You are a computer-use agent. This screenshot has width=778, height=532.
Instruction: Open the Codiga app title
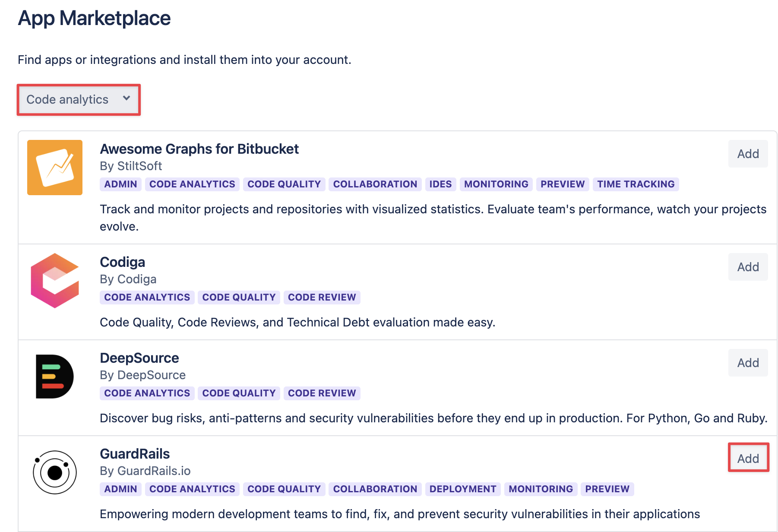point(122,262)
